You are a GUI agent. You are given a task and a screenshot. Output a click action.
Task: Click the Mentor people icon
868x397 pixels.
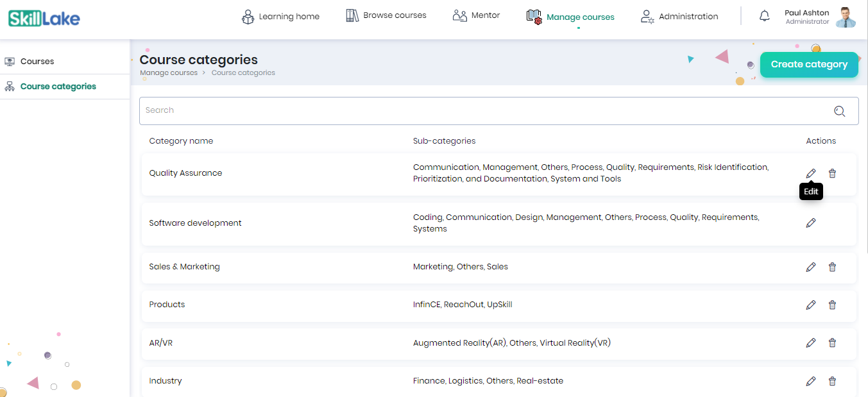click(x=459, y=15)
